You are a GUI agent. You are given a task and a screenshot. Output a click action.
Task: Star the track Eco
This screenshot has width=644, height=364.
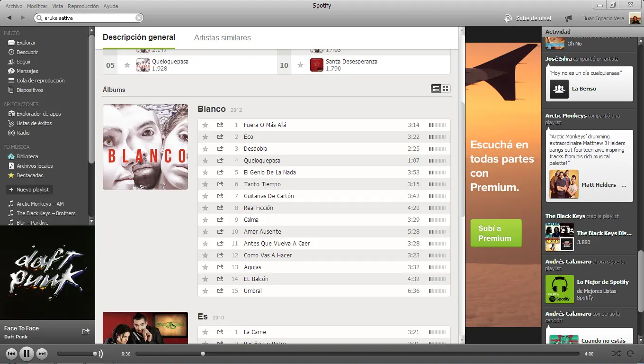coord(205,137)
